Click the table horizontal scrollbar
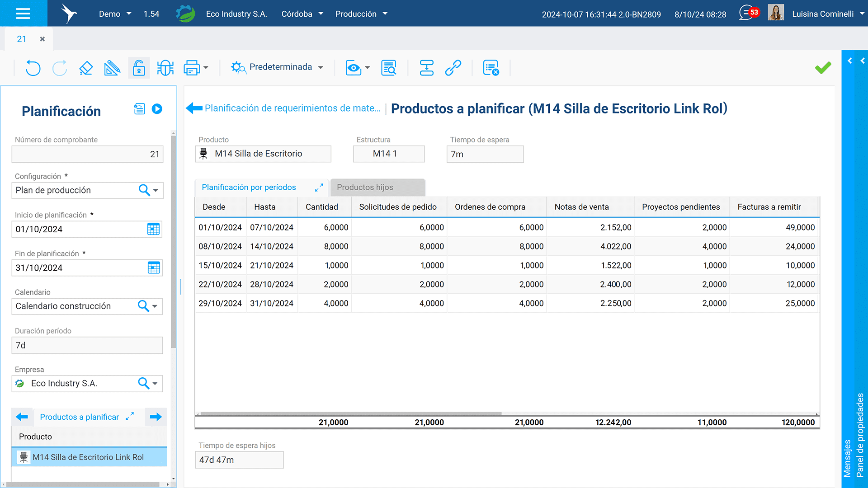The width and height of the screenshot is (868, 488). (x=351, y=413)
